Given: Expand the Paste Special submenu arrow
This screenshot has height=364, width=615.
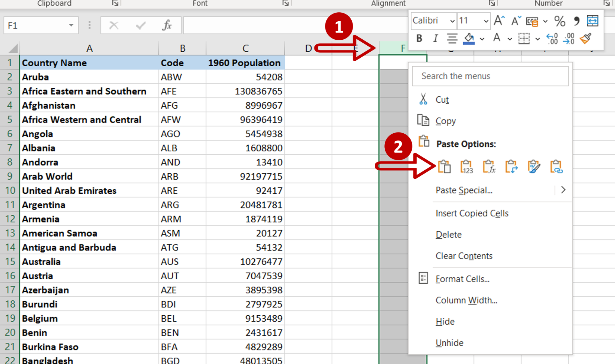Looking at the screenshot, I should tap(563, 190).
